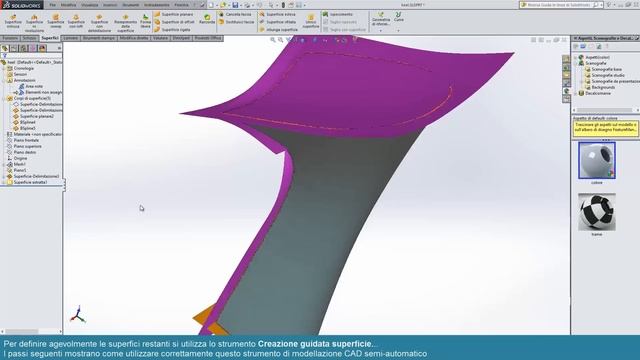The width and height of the screenshot is (640, 360).
Task: Expand the Annotazioni tree node
Action: [x=4, y=80]
